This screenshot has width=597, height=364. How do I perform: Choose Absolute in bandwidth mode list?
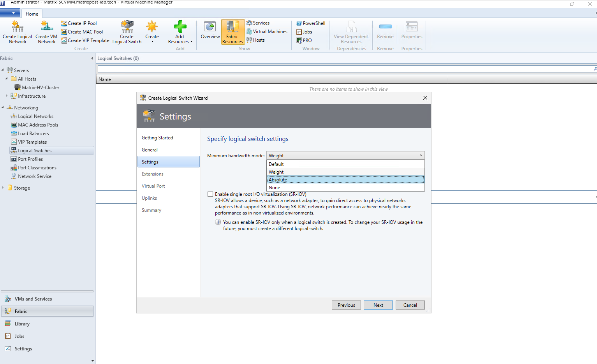click(x=345, y=180)
